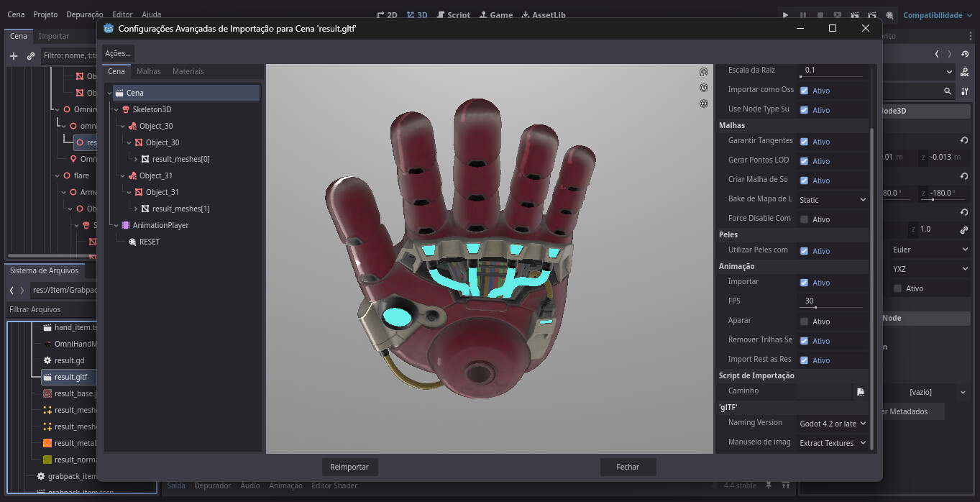Open the 'Bake de Mapa de L' Static dropdown
The height and width of the screenshot is (502, 980).
tap(833, 200)
